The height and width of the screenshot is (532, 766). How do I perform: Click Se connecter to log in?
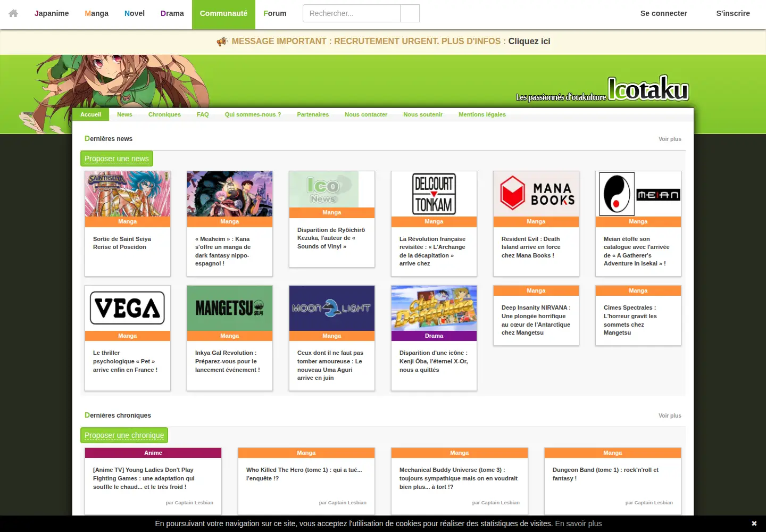point(664,13)
